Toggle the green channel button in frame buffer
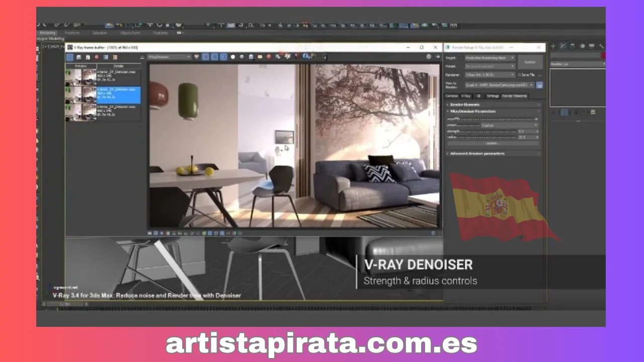This screenshot has width=644, height=362. (x=214, y=57)
